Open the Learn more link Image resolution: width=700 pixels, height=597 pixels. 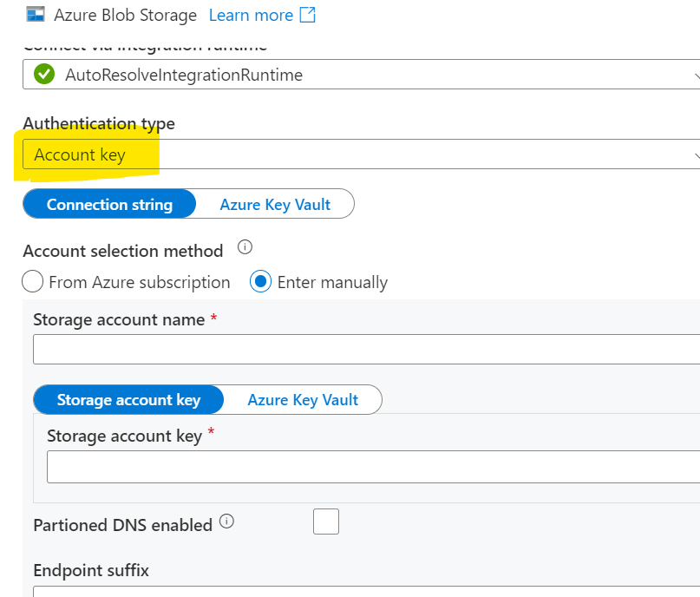coord(251,15)
